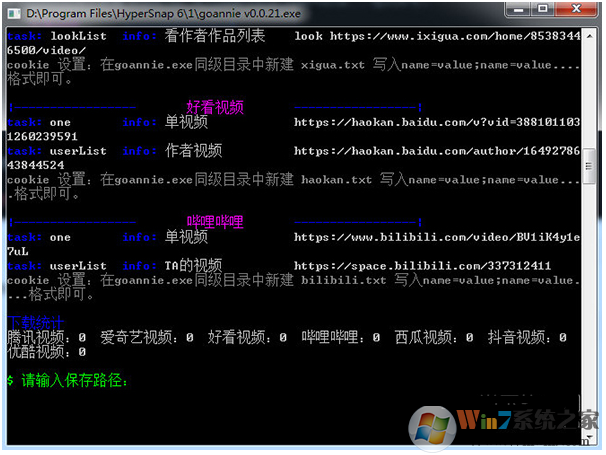Click the 作者视频 info text
Screen dimensions: 606x455
click(x=194, y=151)
